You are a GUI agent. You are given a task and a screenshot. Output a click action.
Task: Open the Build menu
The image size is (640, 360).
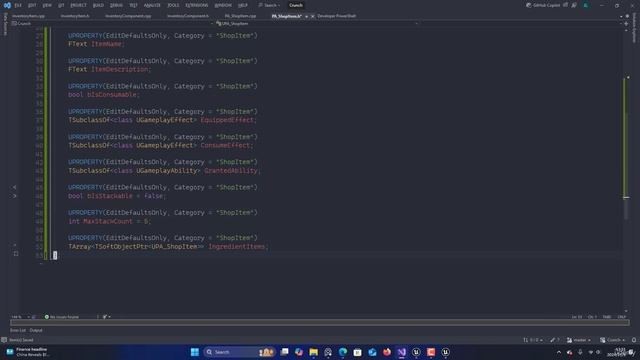coord(98,5)
